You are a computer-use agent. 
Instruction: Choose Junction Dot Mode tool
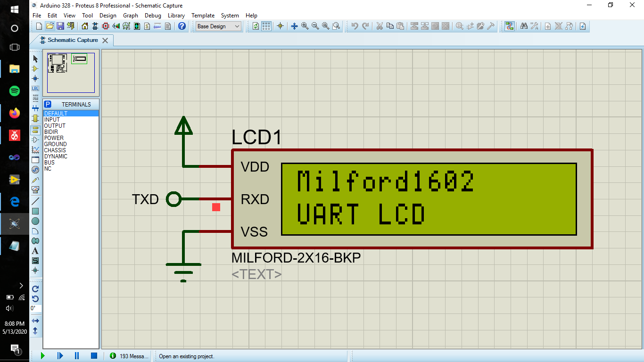click(x=35, y=79)
